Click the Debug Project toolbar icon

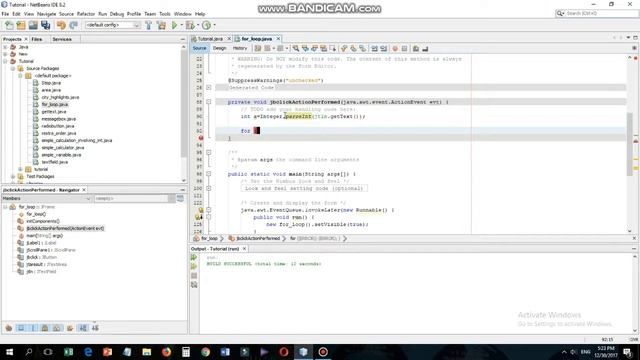(x=190, y=25)
